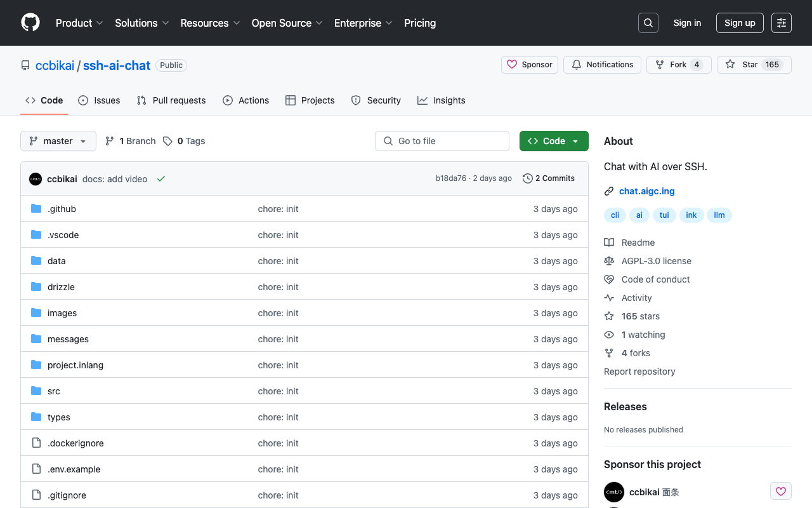
Task: Click the Sign in link
Action: [687, 23]
